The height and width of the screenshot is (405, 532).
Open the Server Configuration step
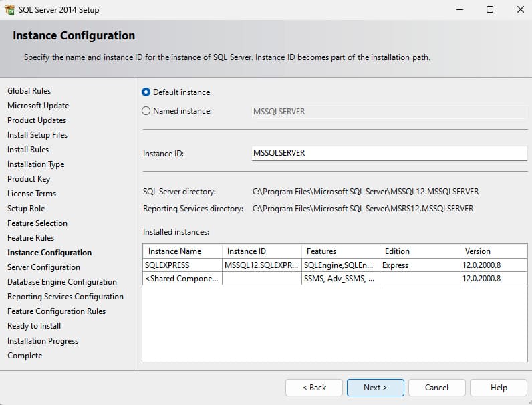[43, 267]
